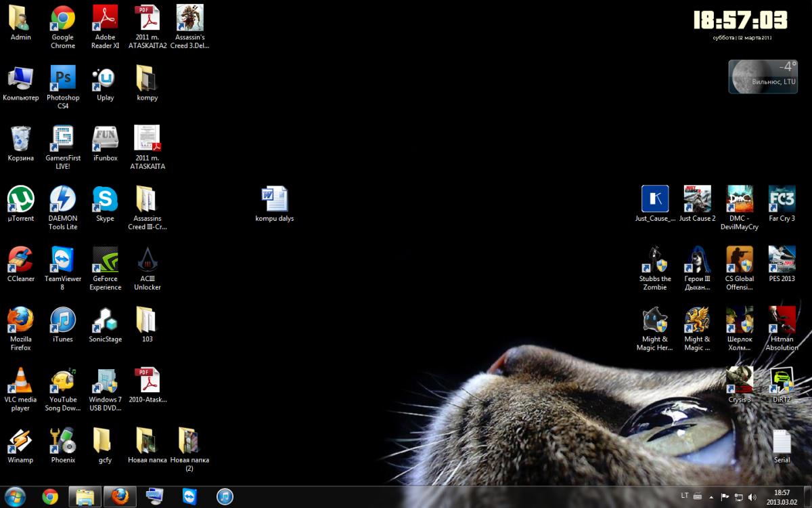Screen dimensions: 812x508
Task: Click the weather gadget showing -4°
Action: coord(763,77)
